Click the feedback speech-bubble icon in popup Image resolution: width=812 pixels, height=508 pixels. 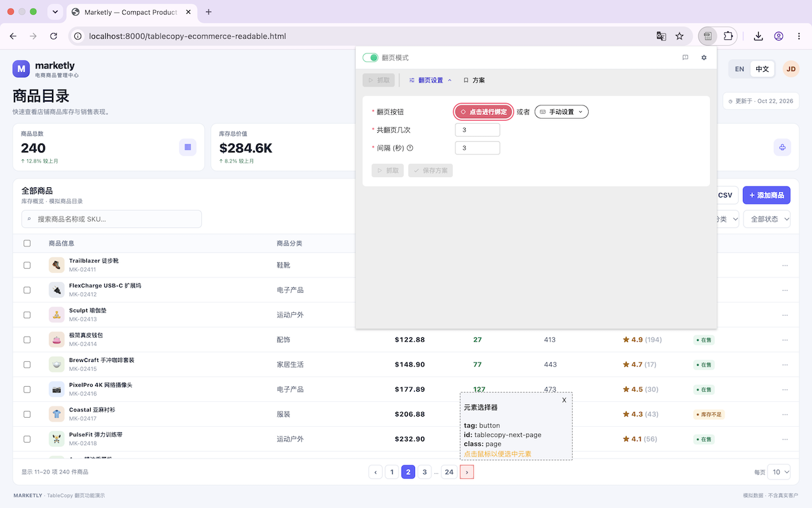685,58
